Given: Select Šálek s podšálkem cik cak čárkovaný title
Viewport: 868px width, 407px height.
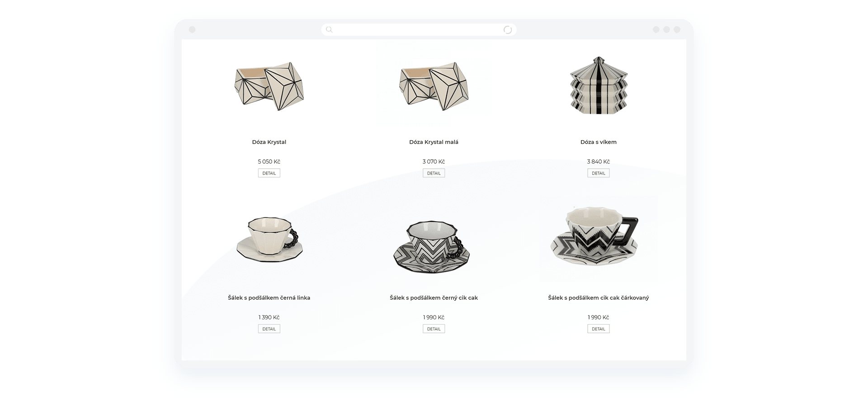Looking at the screenshot, I should coord(598,298).
